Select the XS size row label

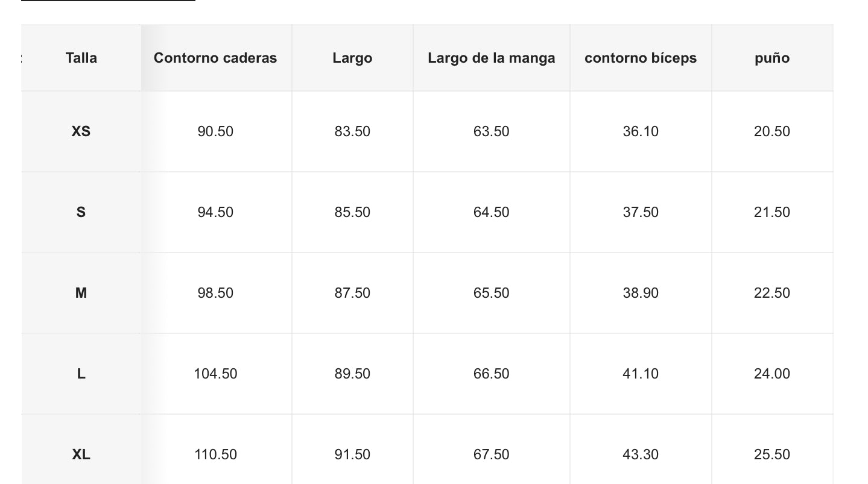pos(81,131)
